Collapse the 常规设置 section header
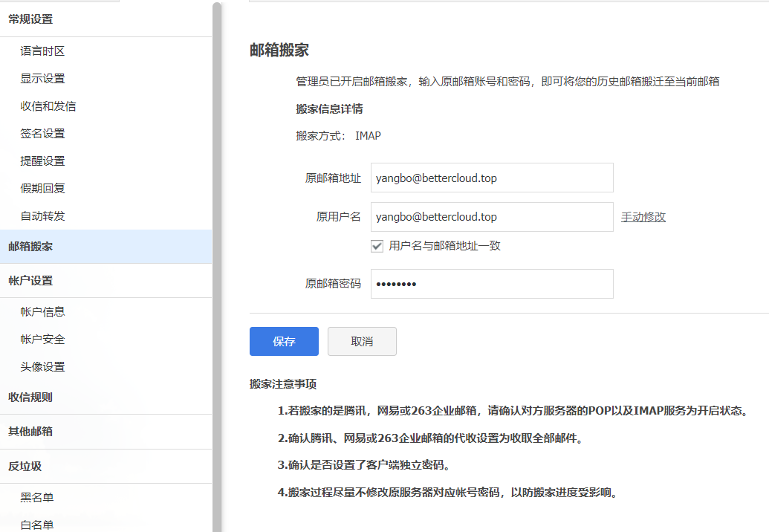The image size is (769, 532). tap(30, 19)
